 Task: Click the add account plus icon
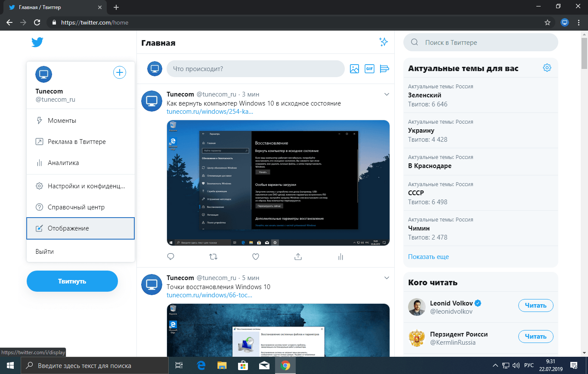119,72
